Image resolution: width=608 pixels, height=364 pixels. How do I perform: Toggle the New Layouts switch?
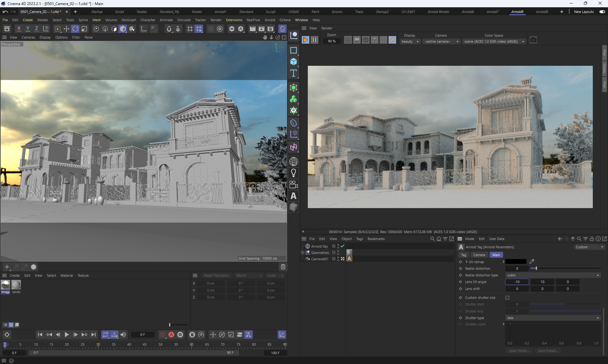point(602,12)
